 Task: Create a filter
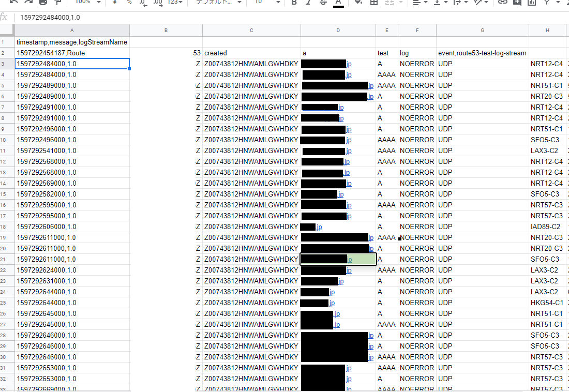[x=547, y=2]
